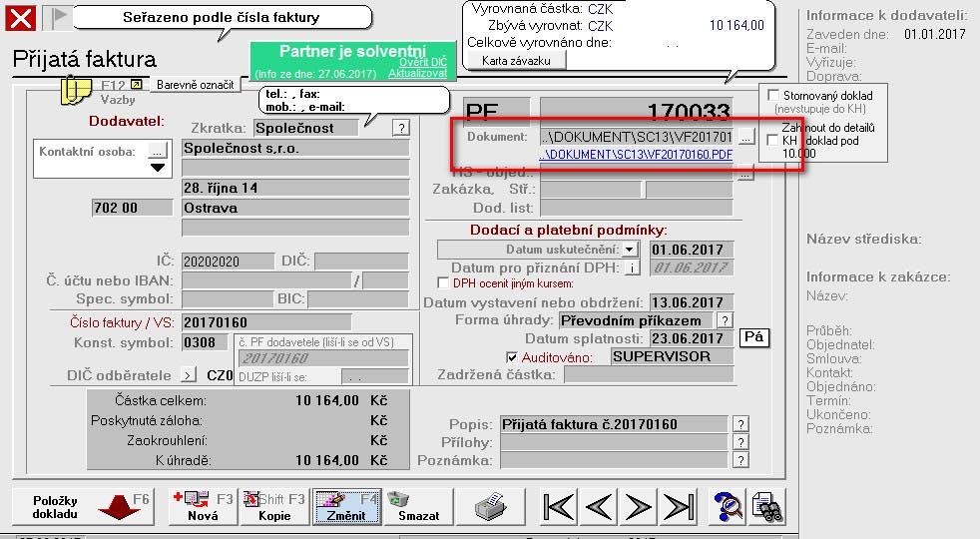Click info button for Datum pro přiznání DPH
The height and width of the screenshot is (539, 980).
633,269
